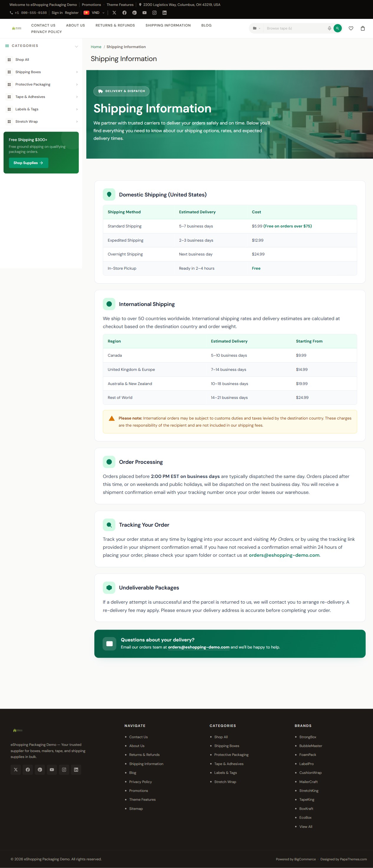
Task: Click in the Browse tape search field
Action: click(295, 28)
